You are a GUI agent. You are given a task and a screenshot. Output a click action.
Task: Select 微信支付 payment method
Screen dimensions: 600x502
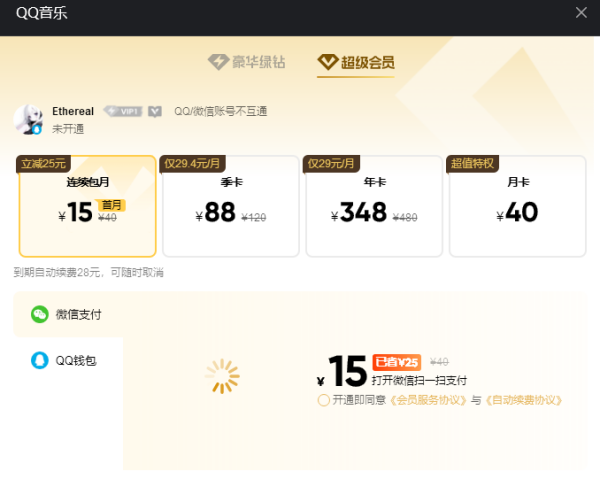point(78,314)
